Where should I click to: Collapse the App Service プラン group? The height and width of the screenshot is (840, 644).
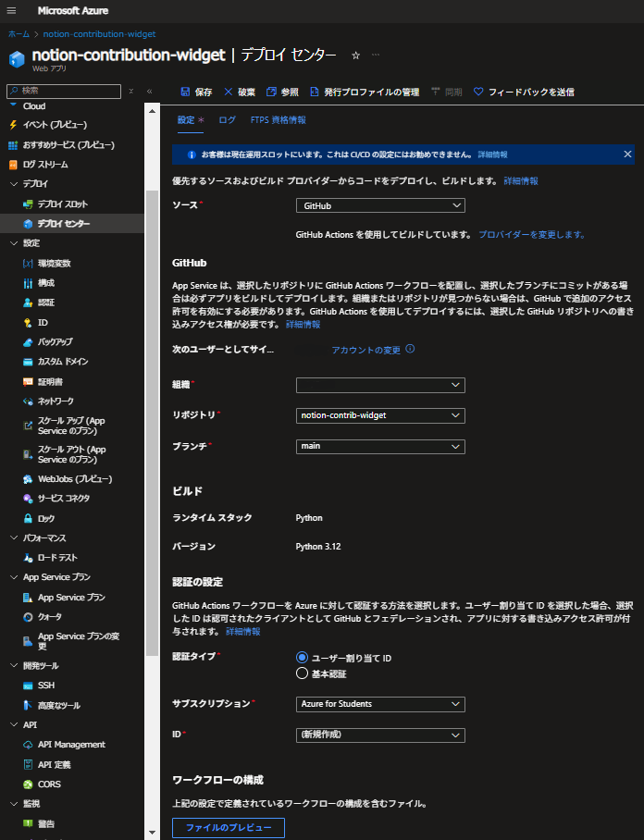pos(14,577)
